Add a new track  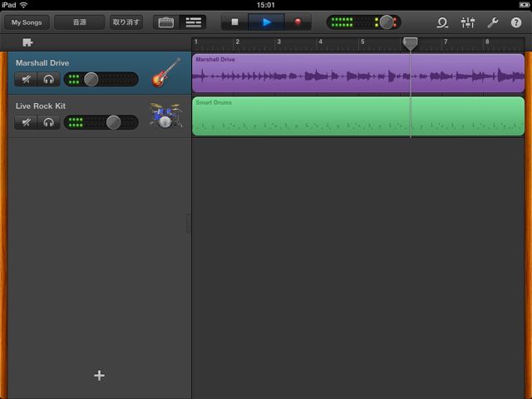coord(99,375)
